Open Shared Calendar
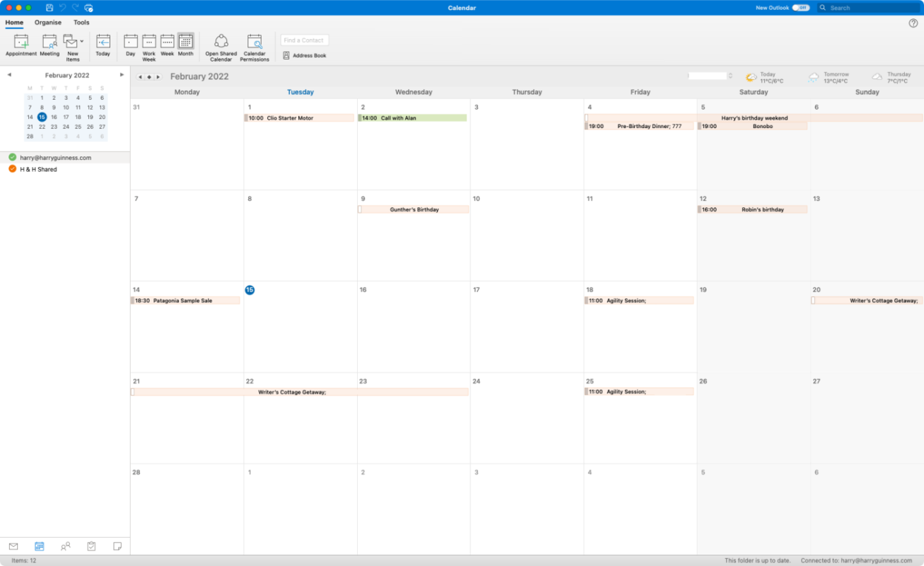This screenshot has width=924, height=566. tap(221, 47)
